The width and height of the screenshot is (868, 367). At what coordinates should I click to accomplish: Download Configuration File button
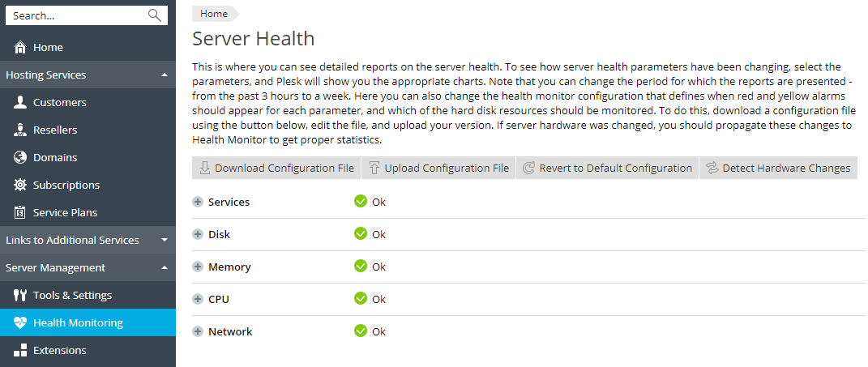pyautogui.click(x=276, y=169)
